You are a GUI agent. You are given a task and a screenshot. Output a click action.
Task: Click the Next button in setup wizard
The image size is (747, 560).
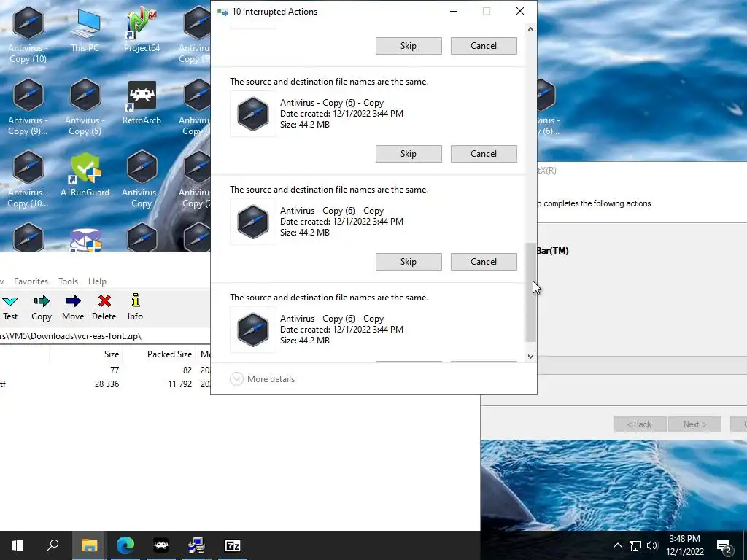(x=694, y=424)
